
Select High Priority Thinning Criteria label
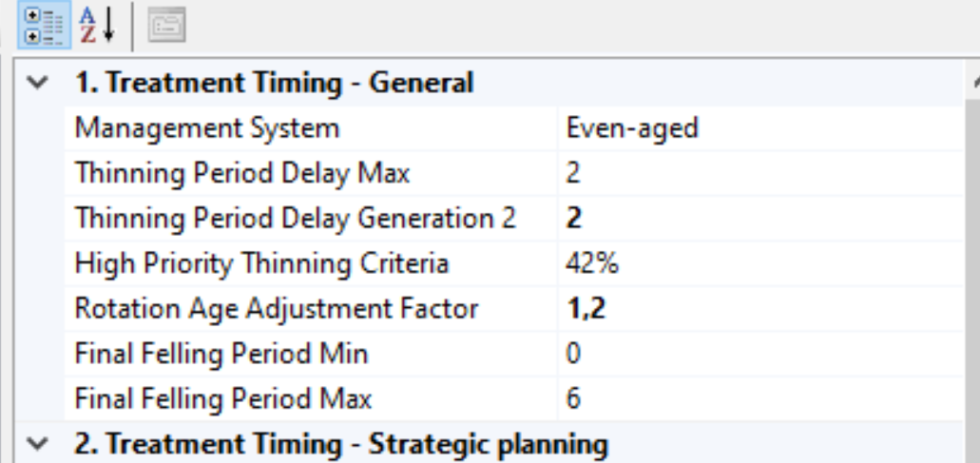point(261,263)
